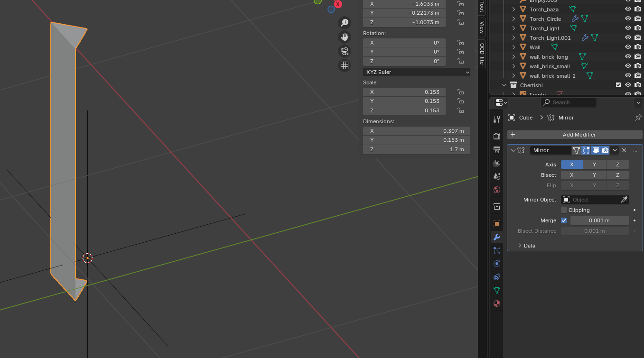The image size is (644, 358).
Task: Enable the Bisect Y axis button
Action: pos(594,175)
